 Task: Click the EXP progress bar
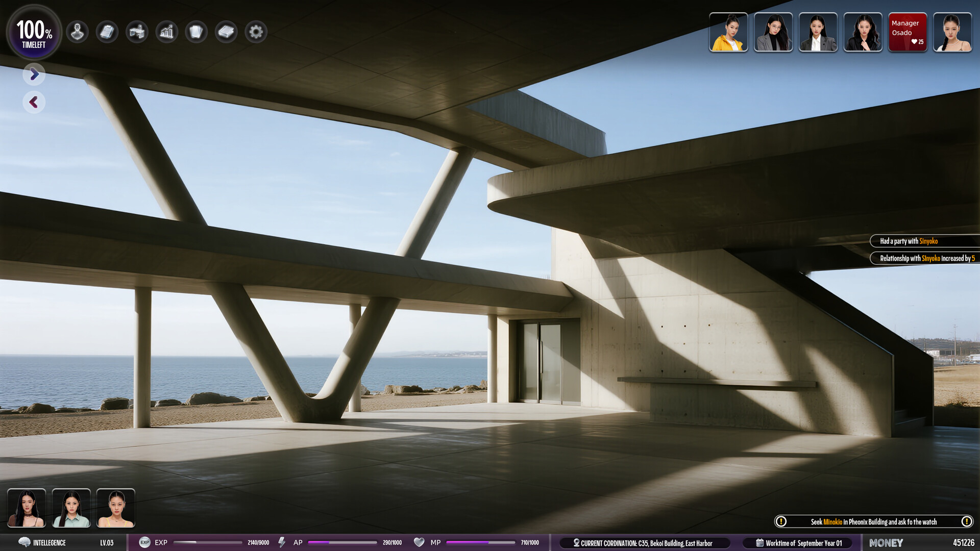pos(208,542)
